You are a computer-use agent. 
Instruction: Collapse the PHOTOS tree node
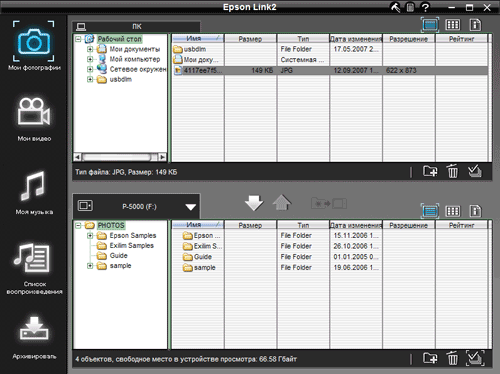point(78,226)
